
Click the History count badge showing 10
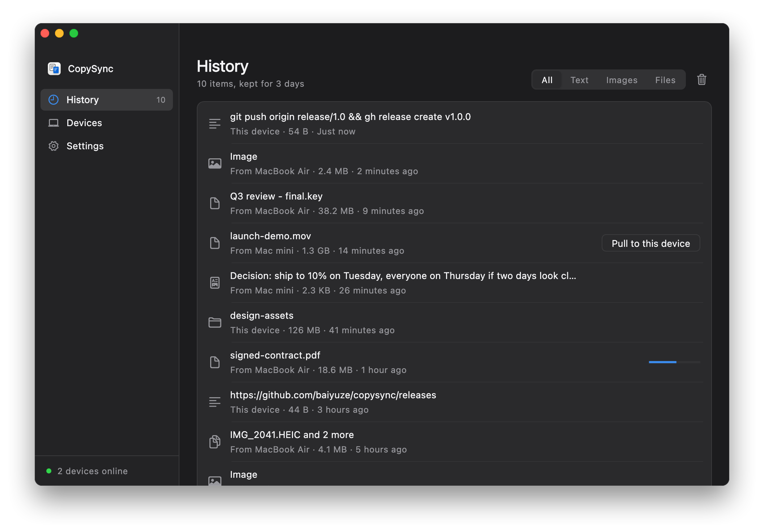coord(161,100)
